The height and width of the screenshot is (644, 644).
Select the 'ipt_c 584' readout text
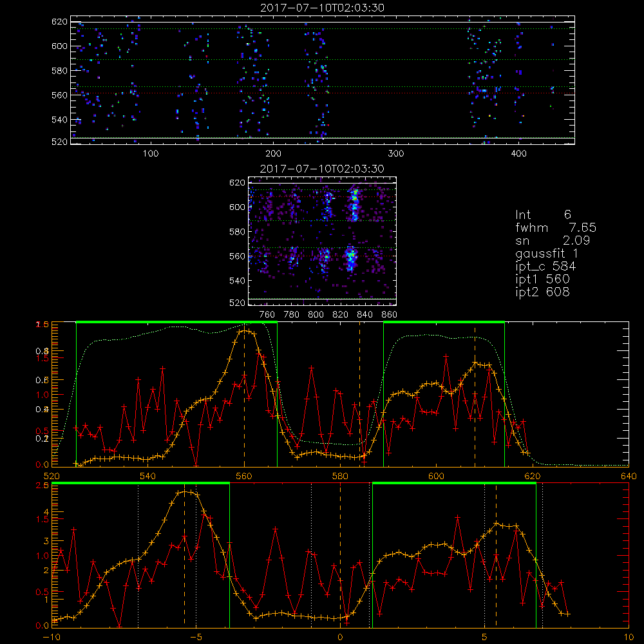click(545, 267)
